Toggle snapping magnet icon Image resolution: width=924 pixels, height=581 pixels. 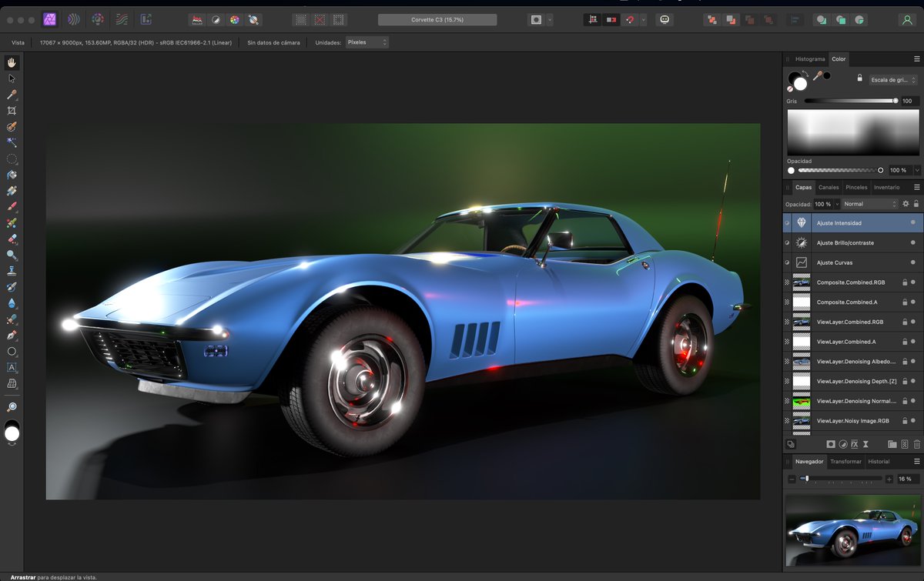[x=631, y=19]
